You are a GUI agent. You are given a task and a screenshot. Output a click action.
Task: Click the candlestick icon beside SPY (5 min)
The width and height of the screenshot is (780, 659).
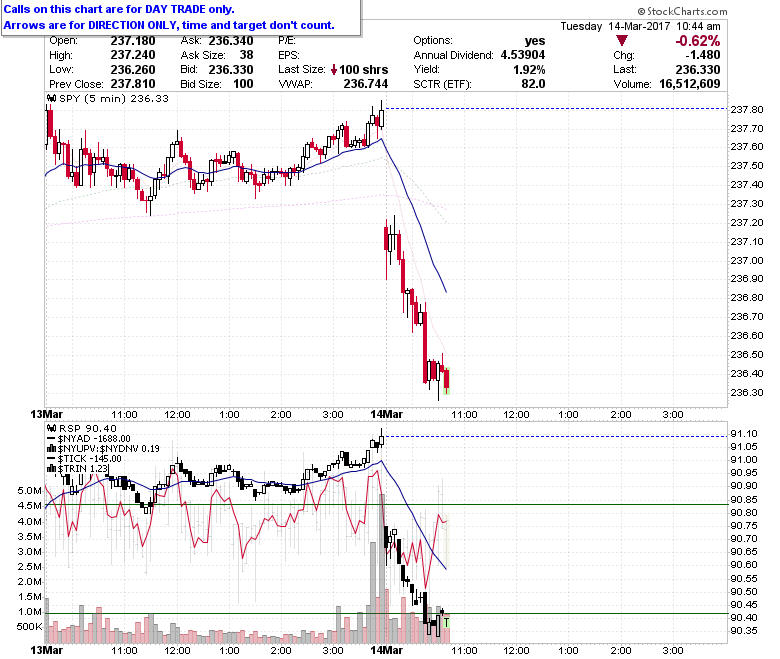pos(51,98)
